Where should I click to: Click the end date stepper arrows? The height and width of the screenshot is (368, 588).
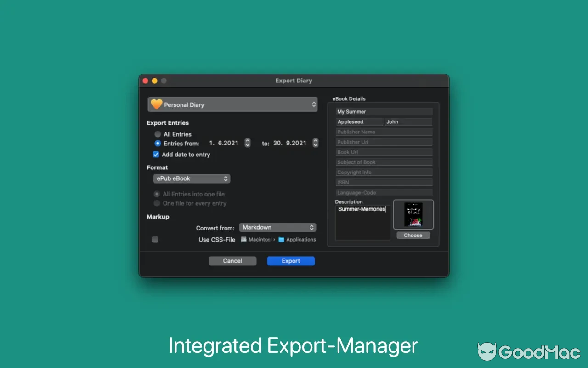pos(315,143)
